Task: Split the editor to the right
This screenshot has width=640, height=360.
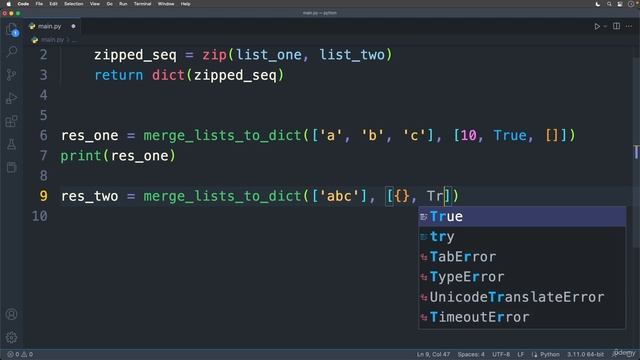Action: point(616,26)
